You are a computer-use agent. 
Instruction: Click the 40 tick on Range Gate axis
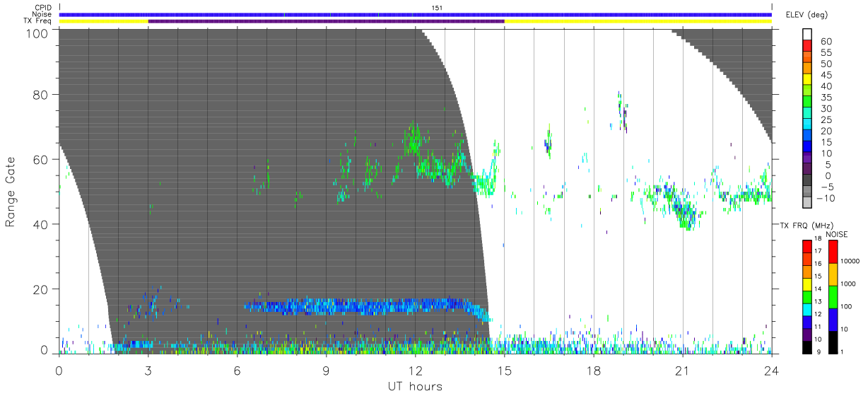tap(42, 224)
